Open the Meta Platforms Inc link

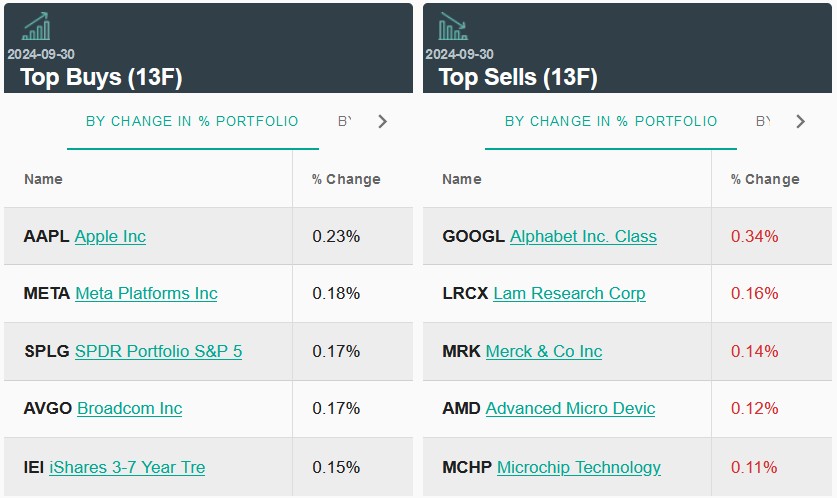click(x=146, y=294)
